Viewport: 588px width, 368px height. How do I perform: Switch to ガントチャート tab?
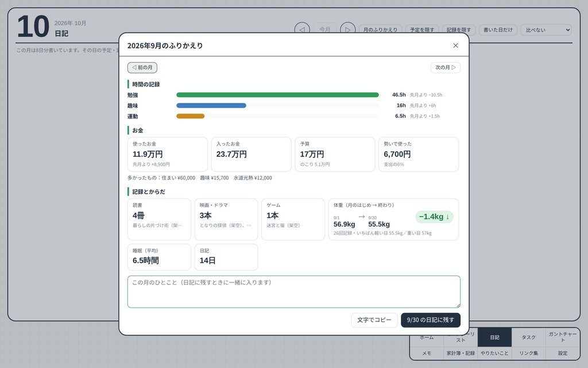[563, 337]
